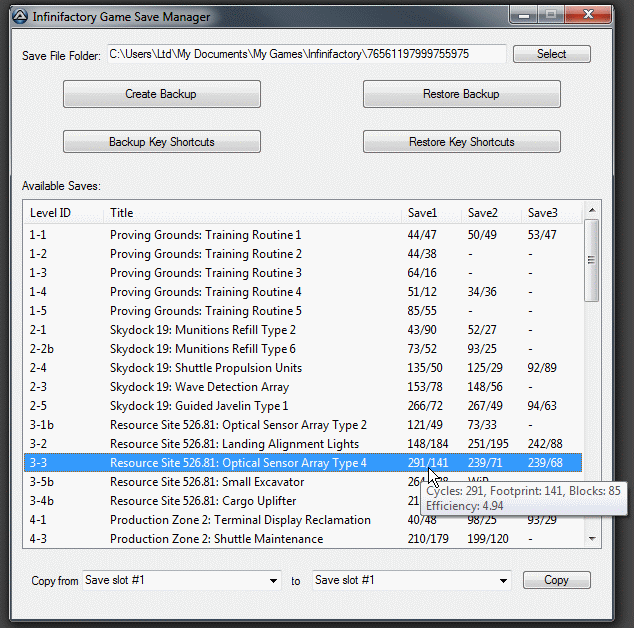Click the Save2 column header
The height and width of the screenshot is (628, 634).
(x=491, y=213)
